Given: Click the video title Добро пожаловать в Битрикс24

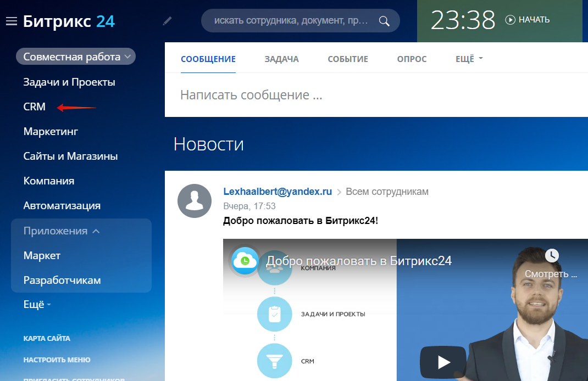Looking at the screenshot, I should click(x=359, y=261).
